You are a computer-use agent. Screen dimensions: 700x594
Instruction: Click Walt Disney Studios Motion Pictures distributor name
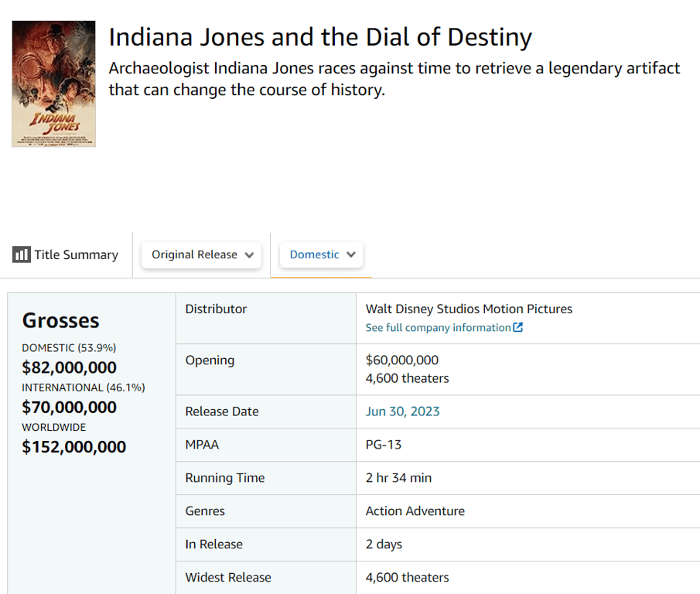coord(469,309)
